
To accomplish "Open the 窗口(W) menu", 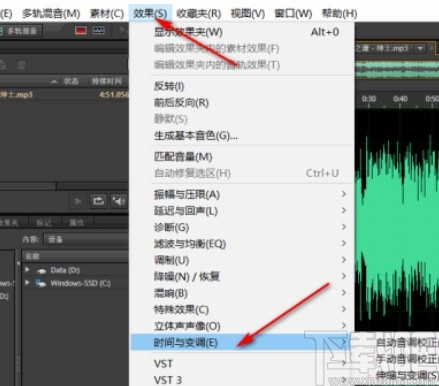I will (293, 14).
